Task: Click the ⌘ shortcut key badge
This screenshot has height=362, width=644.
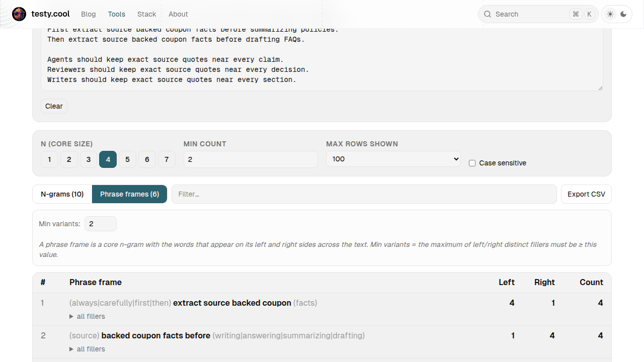Action: pyautogui.click(x=576, y=14)
